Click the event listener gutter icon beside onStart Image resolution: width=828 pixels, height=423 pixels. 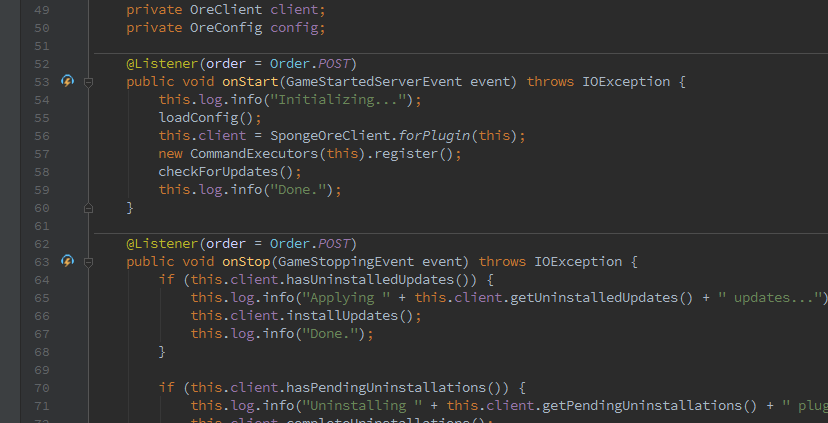[68, 81]
